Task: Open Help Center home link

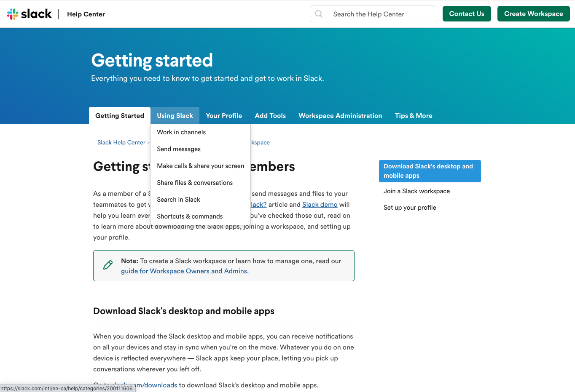Action: [x=86, y=14]
